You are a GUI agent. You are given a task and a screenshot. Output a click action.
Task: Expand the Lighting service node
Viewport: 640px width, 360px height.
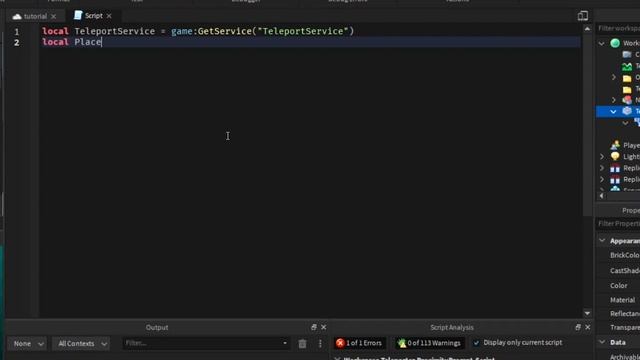click(x=602, y=156)
